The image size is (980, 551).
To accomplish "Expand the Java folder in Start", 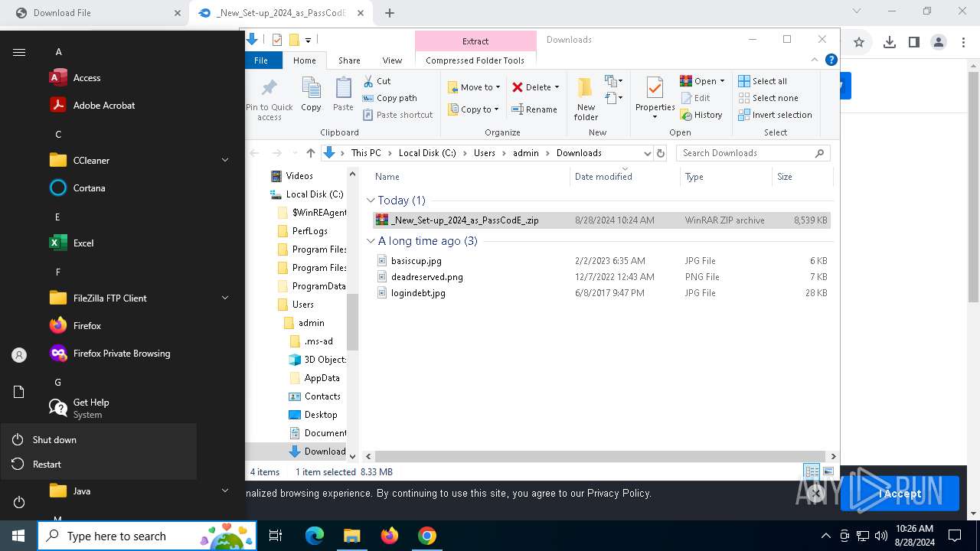I will point(225,491).
